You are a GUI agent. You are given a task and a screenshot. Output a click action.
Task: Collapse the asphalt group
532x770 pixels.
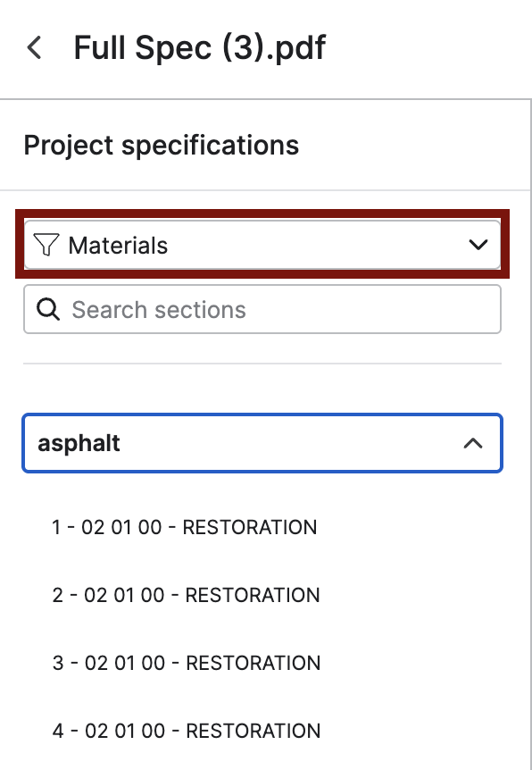point(262,443)
